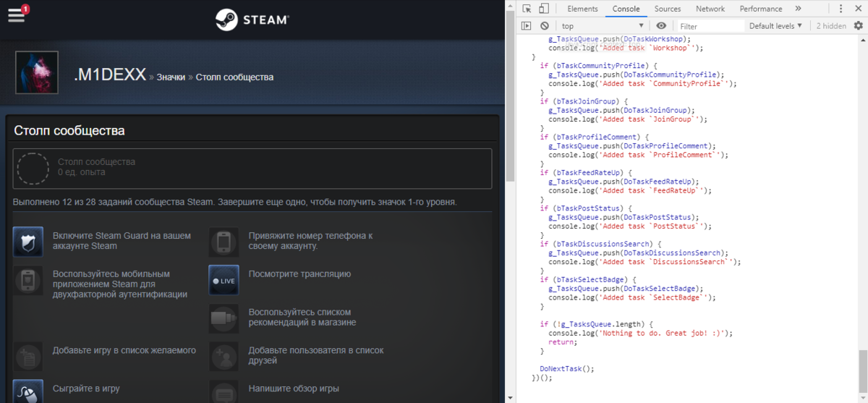Click 'Выполнено 12 из 28 заданий' progress text
The height and width of the screenshot is (403, 868).
[234, 201]
